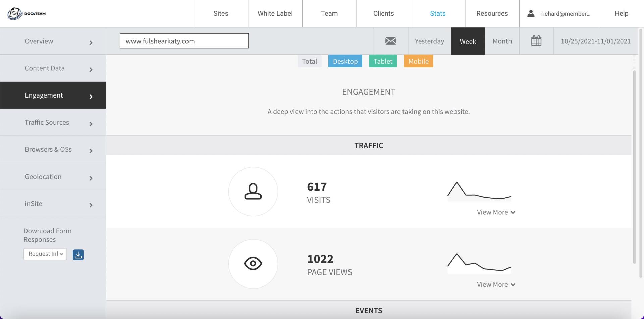The height and width of the screenshot is (319, 644).
Task: Select Traffic Sources in sidebar
Action: (53, 122)
